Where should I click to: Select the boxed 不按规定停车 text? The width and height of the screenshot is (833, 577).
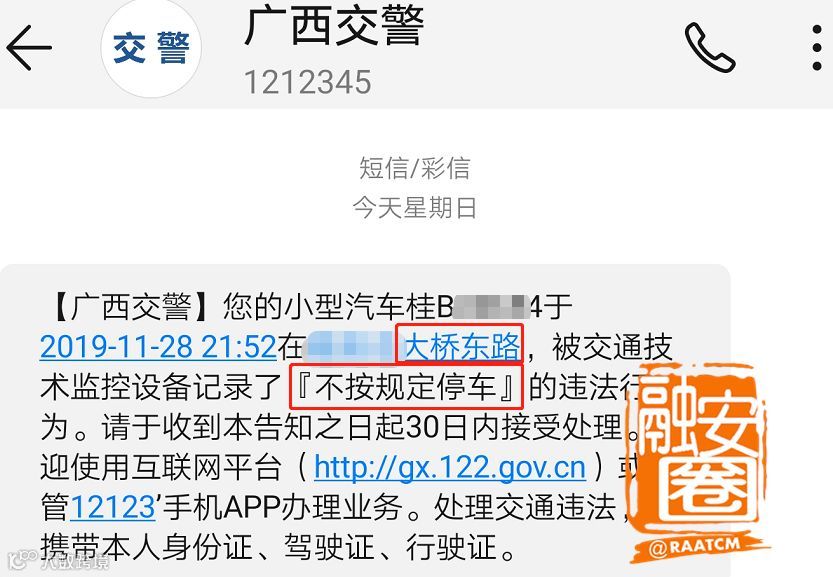tap(406, 386)
